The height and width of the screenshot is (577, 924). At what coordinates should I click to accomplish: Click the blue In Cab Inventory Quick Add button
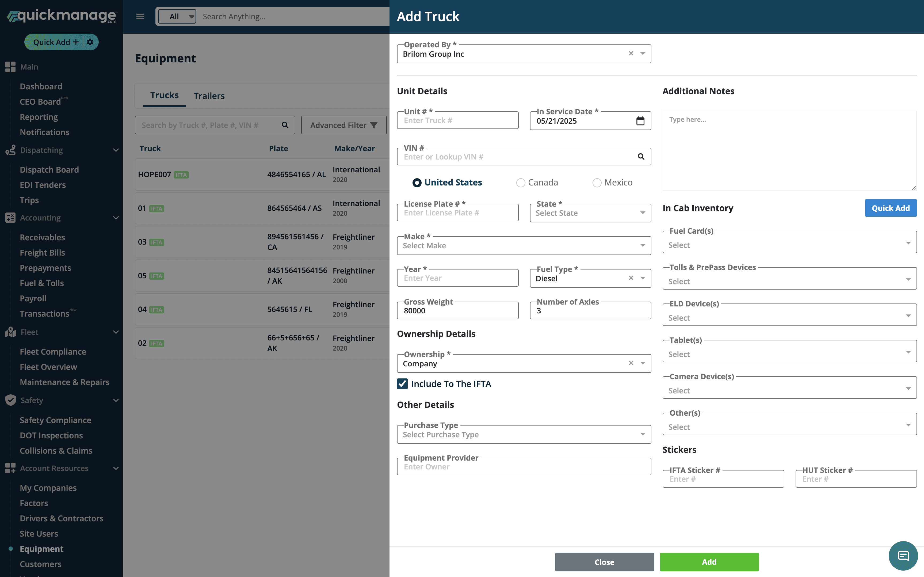click(891, 208)
